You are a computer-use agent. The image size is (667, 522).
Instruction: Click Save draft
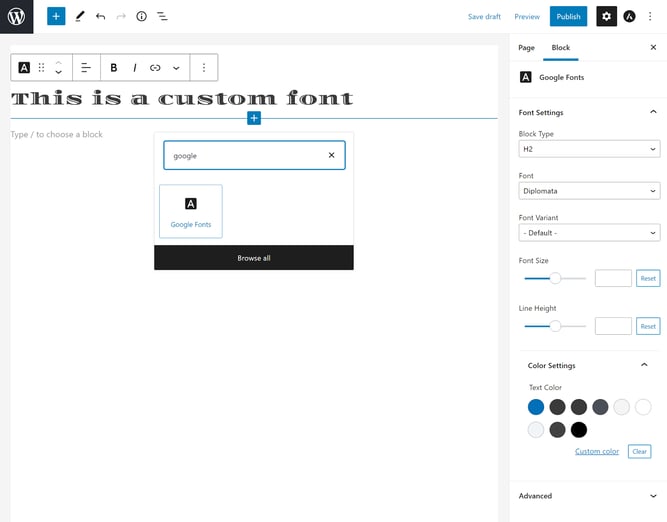point(484,17)
